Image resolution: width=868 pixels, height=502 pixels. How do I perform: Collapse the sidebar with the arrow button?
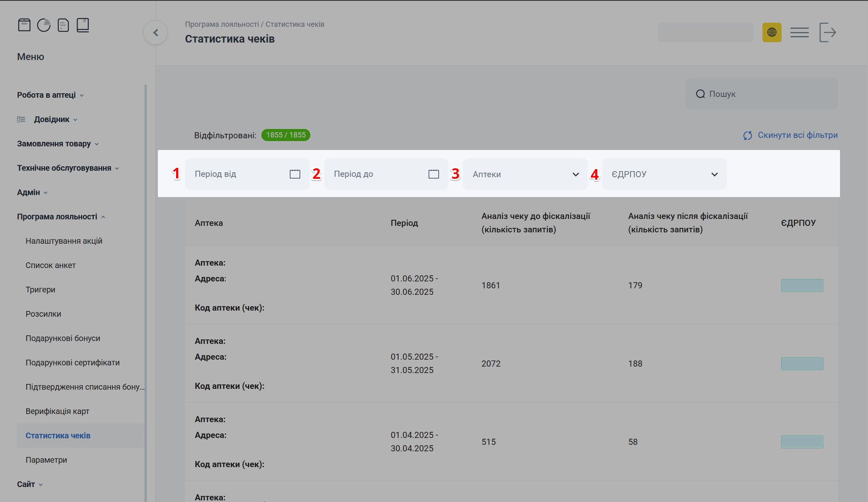(155, 33)
